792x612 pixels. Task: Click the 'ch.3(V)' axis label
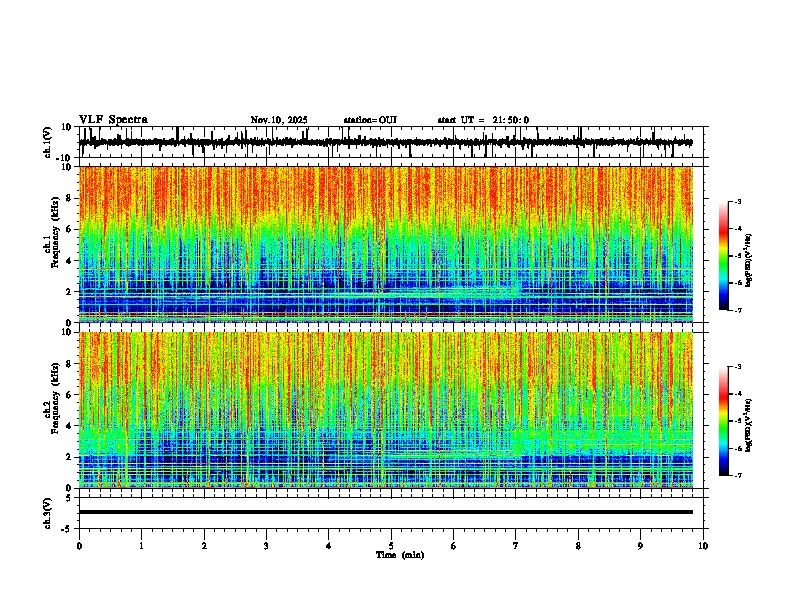point(48,513)
